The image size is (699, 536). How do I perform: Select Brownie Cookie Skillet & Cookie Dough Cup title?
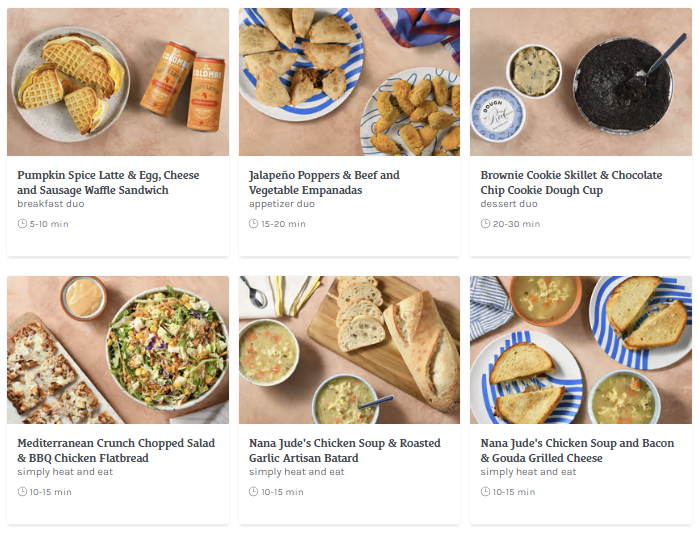pos(571,182)
